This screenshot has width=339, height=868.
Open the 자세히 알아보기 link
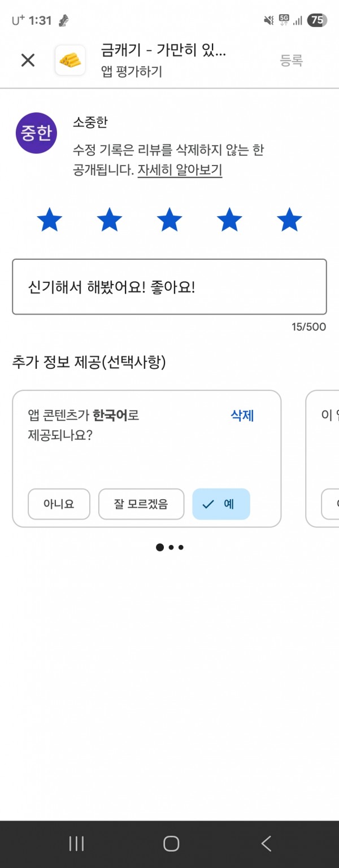(180, 170)
